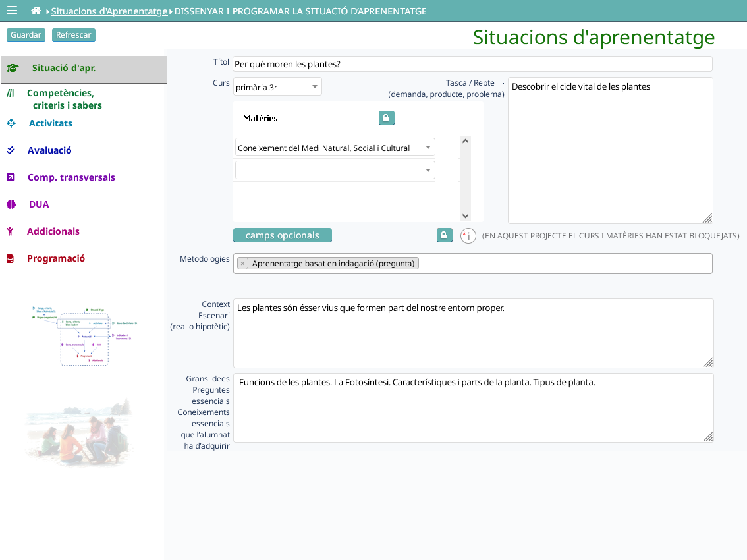The width and height of the screenshot is (747, 560).
Task: Open the info icon about blocked fields
Action: 468,235
